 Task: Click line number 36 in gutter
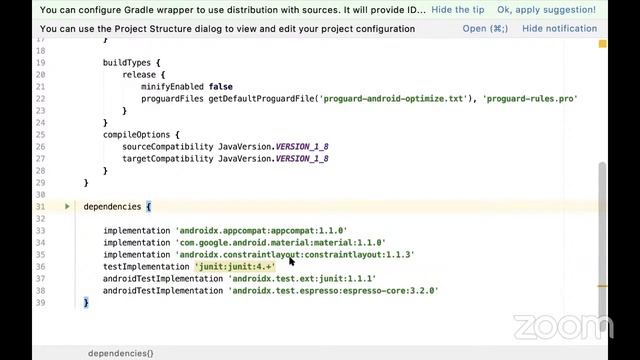pyautogui.click(x=40, y=267)
